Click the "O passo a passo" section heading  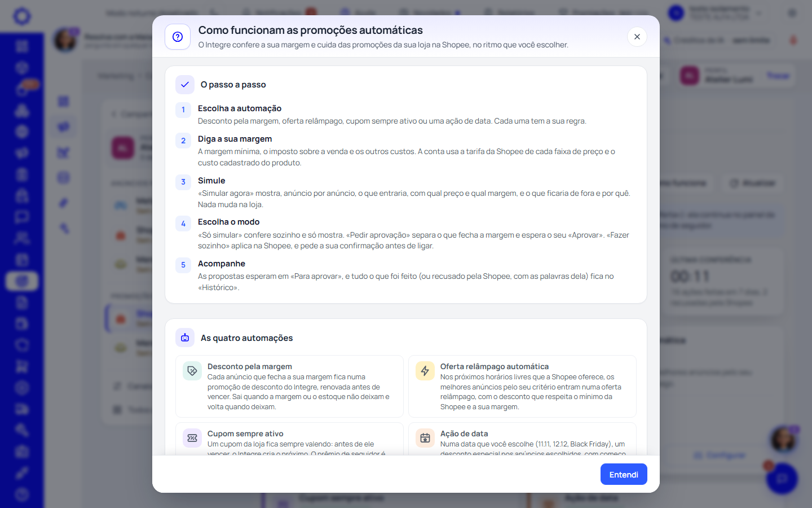pyautogui.click(x=233, y=85)
